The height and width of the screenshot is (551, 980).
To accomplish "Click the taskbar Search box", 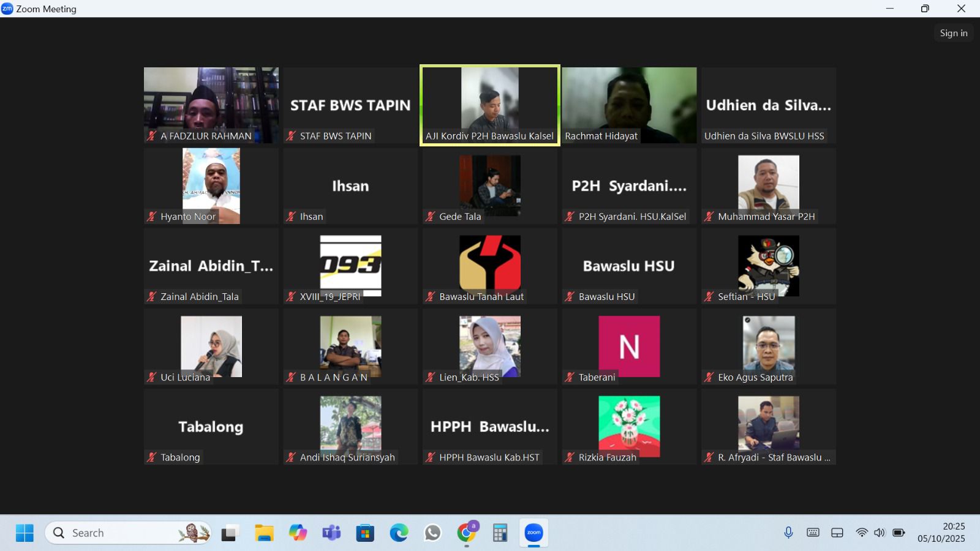I will pos(129,533).
